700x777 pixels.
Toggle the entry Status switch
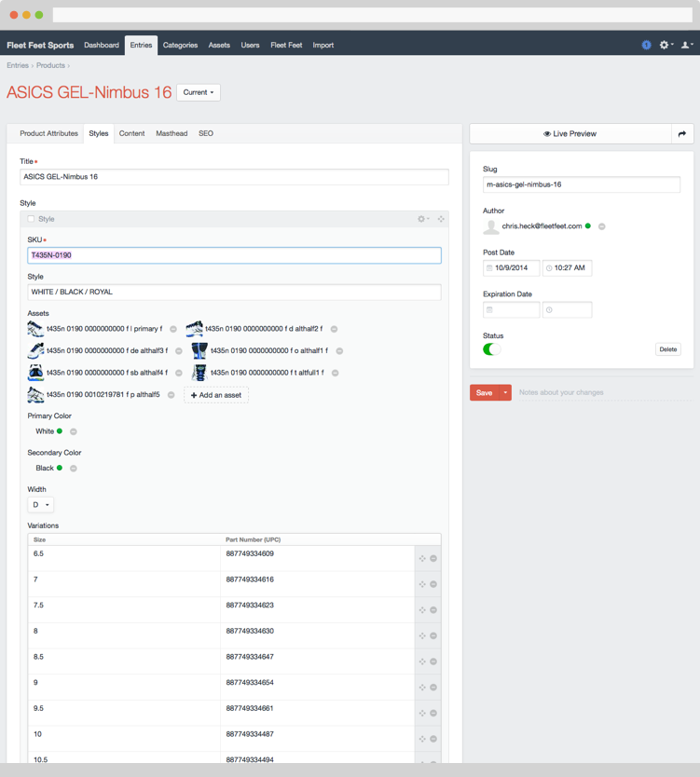pyautogui.click(x=492, y=349)
